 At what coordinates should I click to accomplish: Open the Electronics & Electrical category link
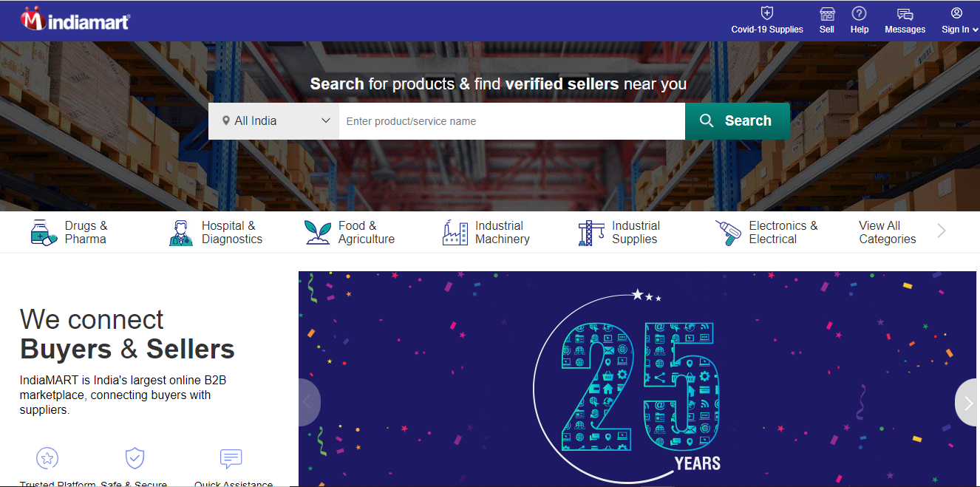click(783, 233)
